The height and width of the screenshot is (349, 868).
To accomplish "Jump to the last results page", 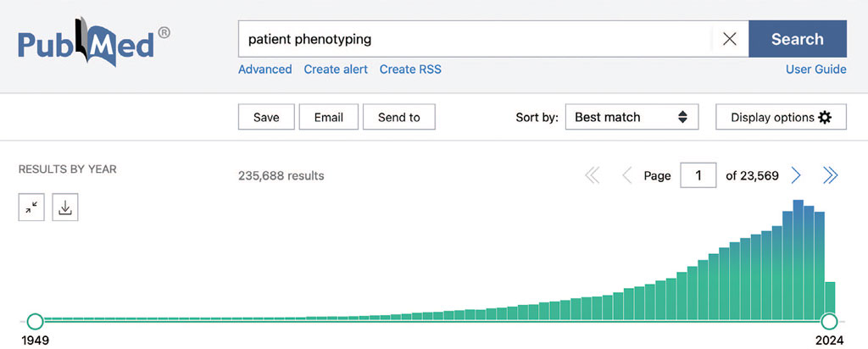I will [x=831, y=176].
